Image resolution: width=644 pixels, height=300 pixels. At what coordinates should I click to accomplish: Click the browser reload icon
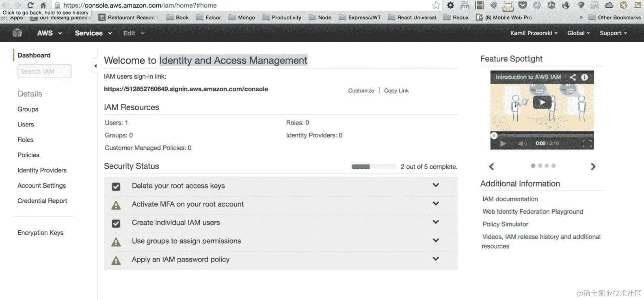point(30,5)
